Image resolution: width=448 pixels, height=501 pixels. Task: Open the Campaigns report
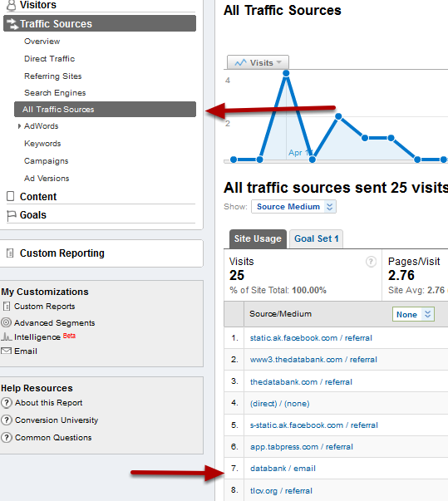[x=47, y=161]
